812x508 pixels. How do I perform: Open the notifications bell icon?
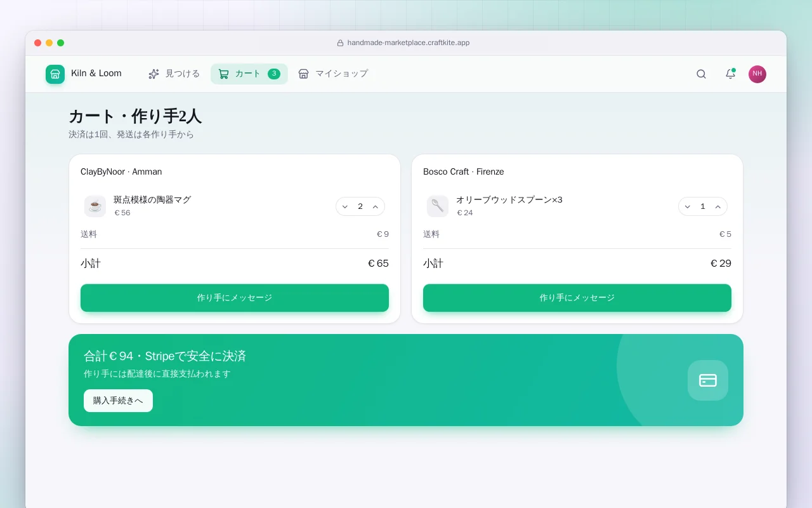pos(730,74)
